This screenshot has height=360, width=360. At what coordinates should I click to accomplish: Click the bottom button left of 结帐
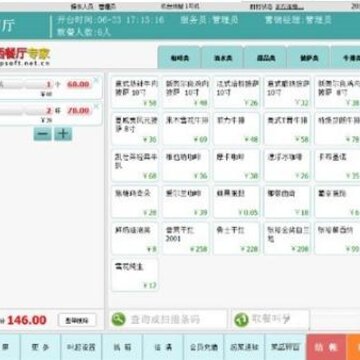(285, 347)
